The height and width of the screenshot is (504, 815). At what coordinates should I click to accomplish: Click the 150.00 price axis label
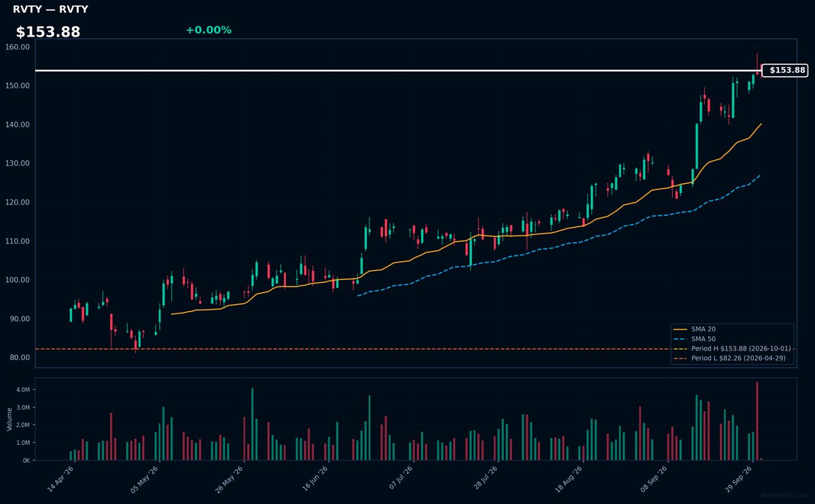pos(17,86)
